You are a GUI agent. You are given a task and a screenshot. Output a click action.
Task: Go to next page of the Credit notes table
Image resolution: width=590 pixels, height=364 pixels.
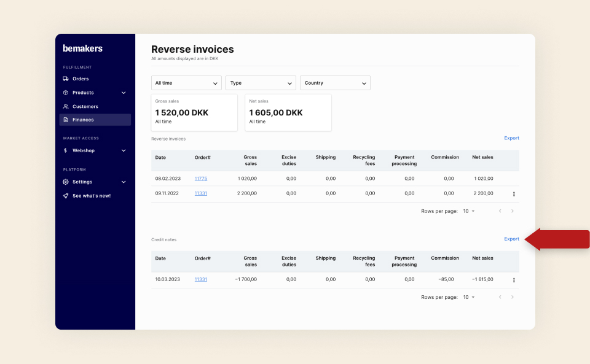pos(512,297)
